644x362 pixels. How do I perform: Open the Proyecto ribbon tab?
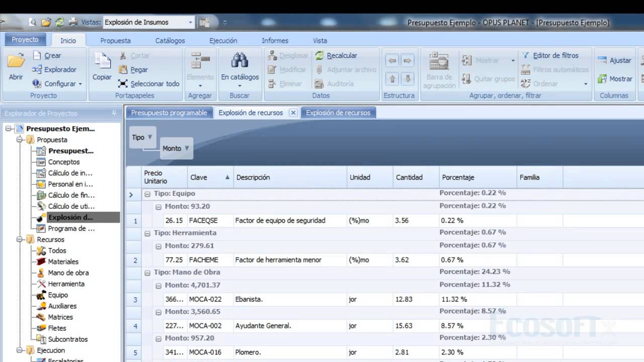[x=25, y=40]
